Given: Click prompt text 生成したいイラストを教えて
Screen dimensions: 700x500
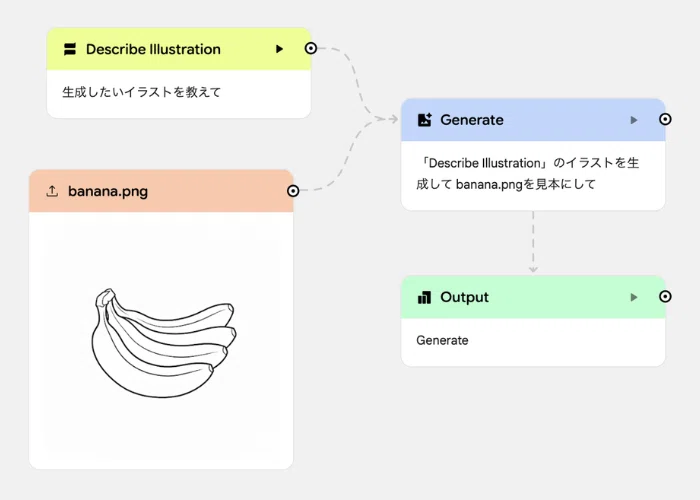Looking at the screenshot, I should (x=142, y=92).
